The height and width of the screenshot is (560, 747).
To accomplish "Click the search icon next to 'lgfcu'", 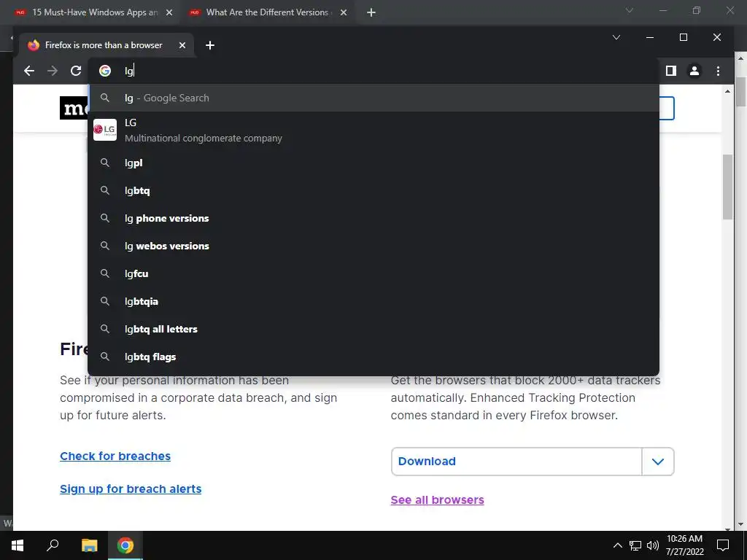I will [x=105, y=273].
